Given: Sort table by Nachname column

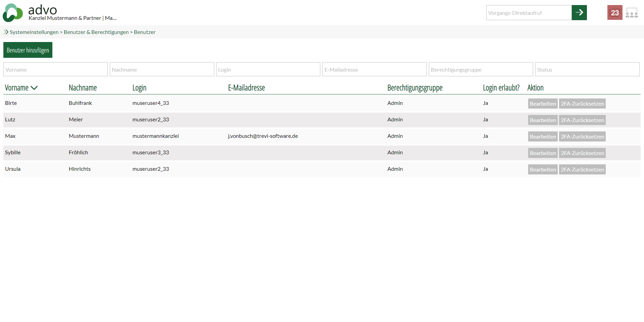Looking at the screenshot, I should [83, 88].
